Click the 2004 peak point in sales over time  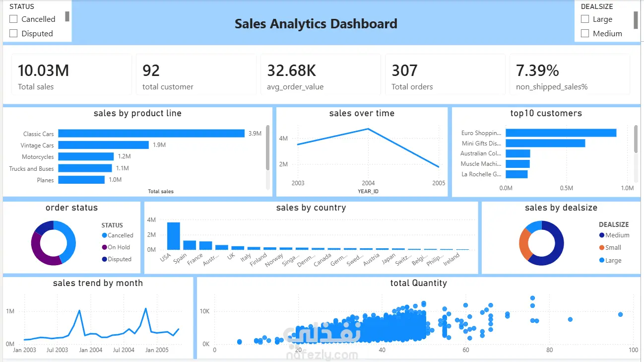tap(368, 129)
